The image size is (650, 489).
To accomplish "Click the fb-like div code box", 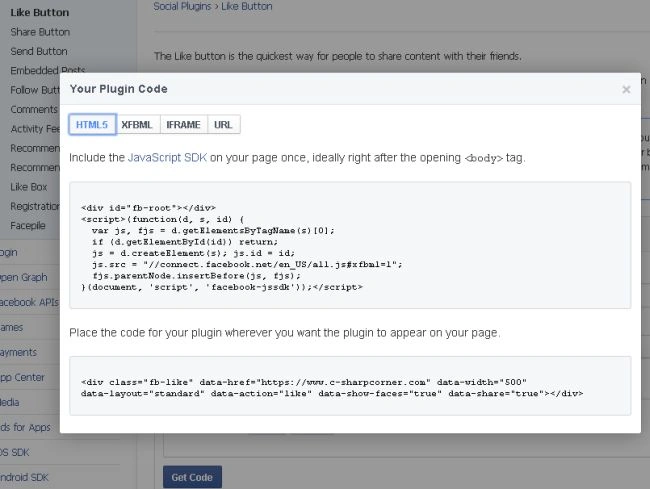I will pyautogui.click(x=350, y=386).
